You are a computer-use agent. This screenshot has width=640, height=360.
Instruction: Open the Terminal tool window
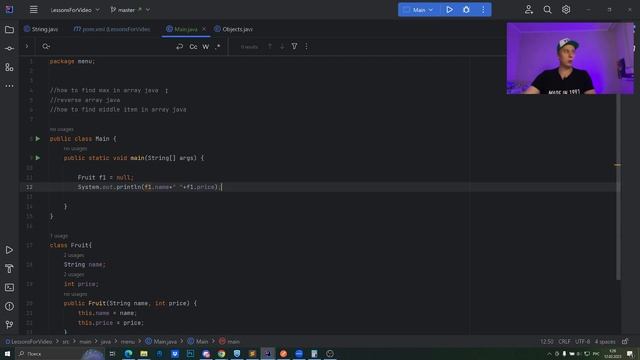9,287
